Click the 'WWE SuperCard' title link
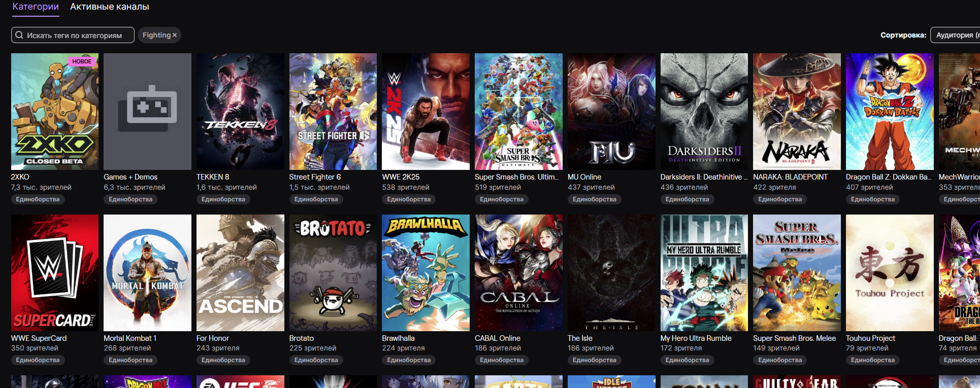 point(39,338)
